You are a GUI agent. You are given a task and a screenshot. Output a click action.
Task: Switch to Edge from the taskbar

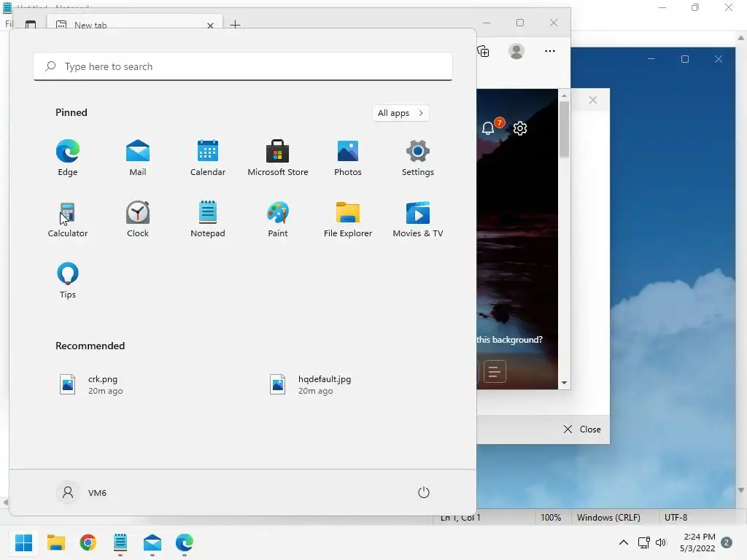pos(185,542)
